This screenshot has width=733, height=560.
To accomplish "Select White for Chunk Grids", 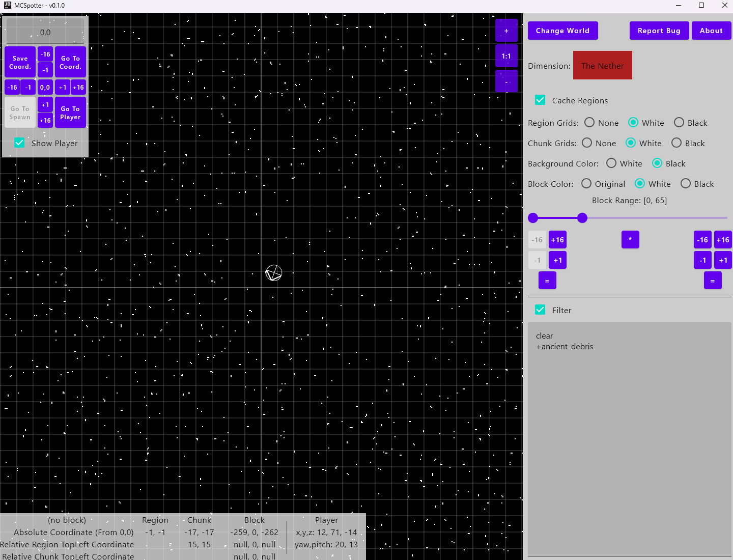I will point(631,143).
